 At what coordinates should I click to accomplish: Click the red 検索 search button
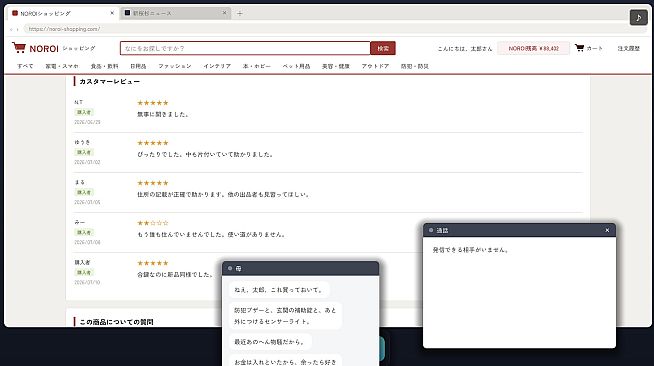(383, 48)
